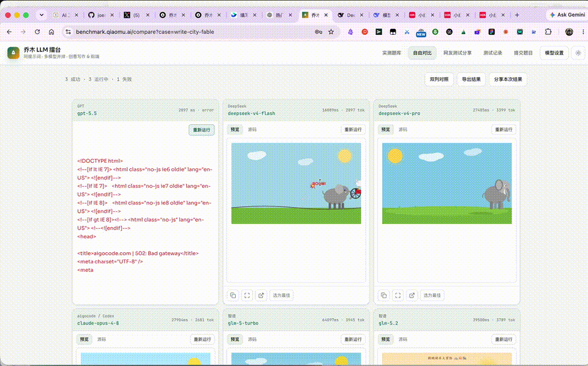Screen dimensions: 588x366
Task: Click the Ask Gemini button
Action: click(x=567, y=15)
